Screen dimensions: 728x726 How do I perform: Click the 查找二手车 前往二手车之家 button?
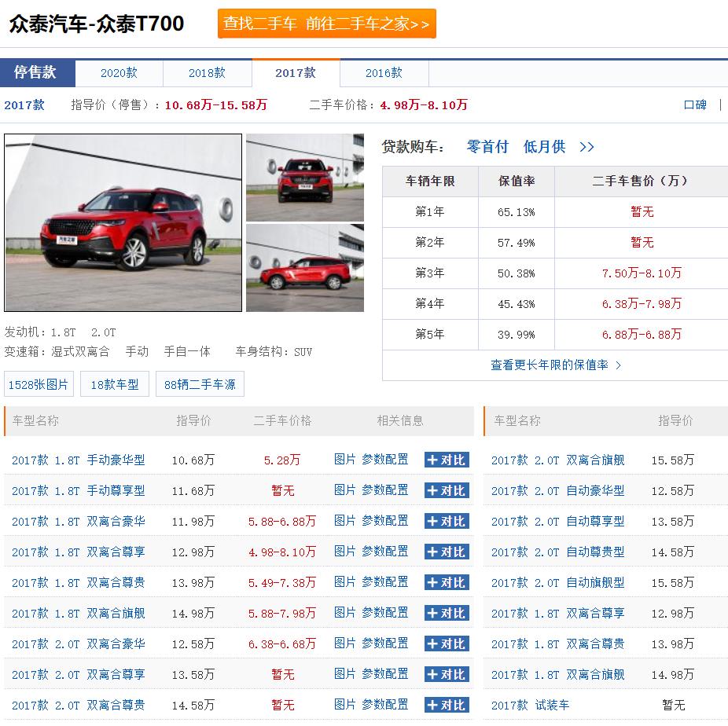tap(325, 24)
